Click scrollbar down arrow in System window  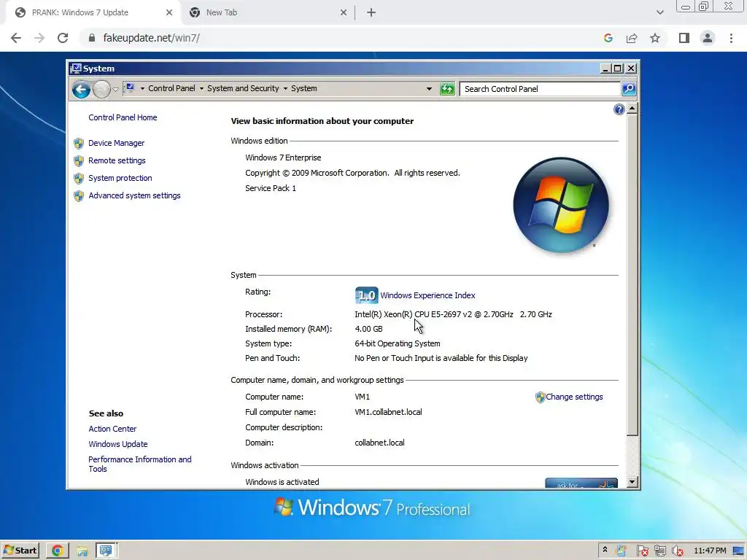pos(632,482)
